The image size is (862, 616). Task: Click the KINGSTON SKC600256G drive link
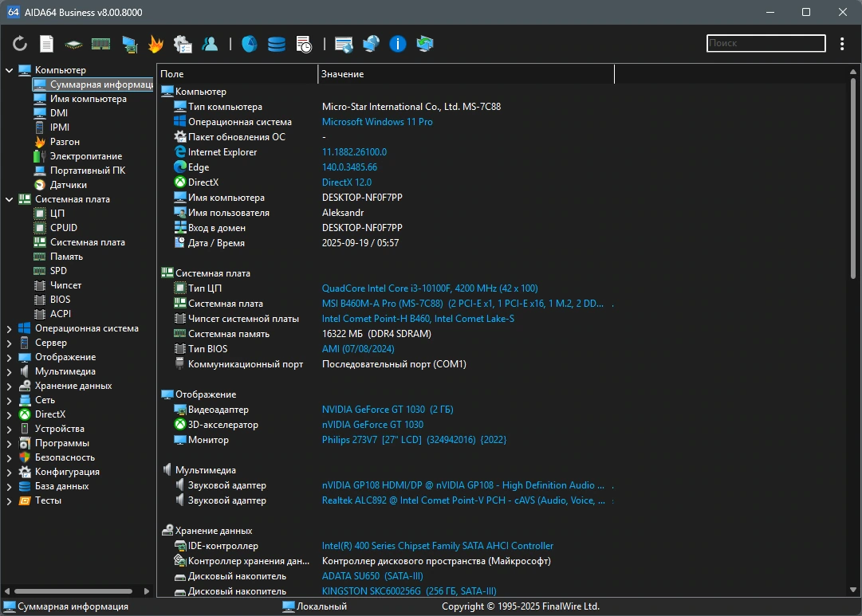(409, 591)
